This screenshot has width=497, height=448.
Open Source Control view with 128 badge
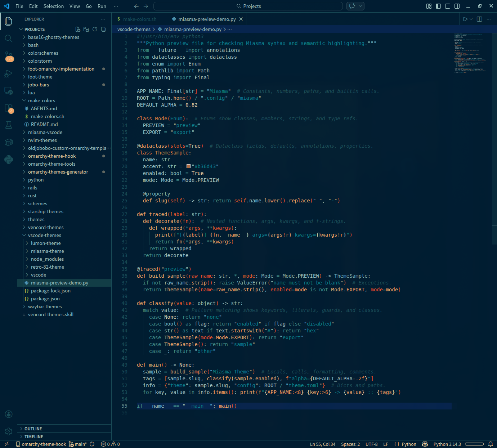[x=9, y=56]
